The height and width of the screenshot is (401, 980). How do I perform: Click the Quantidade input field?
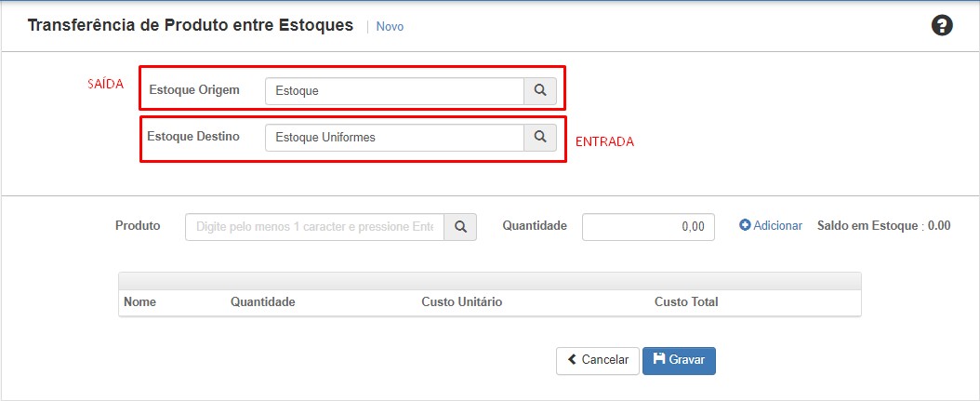point(648,227)
